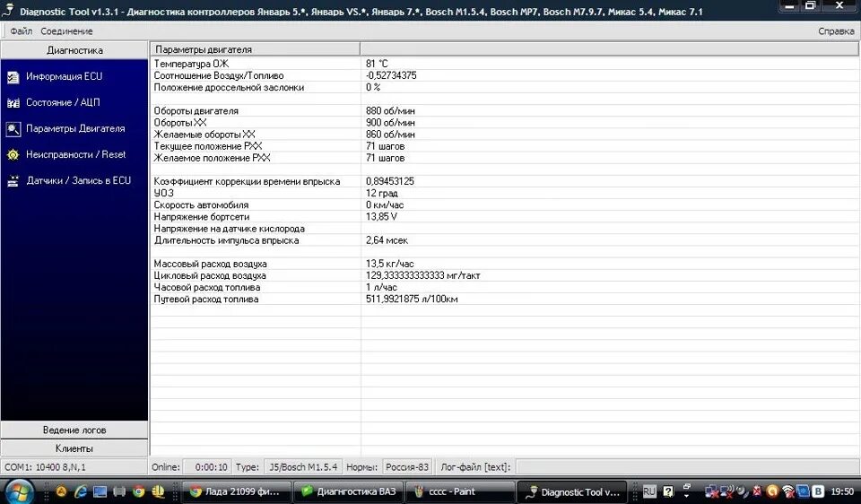The width and height of the screenshot is (861, 504).
Task: Switch to the Диагностика ВАЗ taskbar window
Action: pyautogui.click(x=349, y=492)
